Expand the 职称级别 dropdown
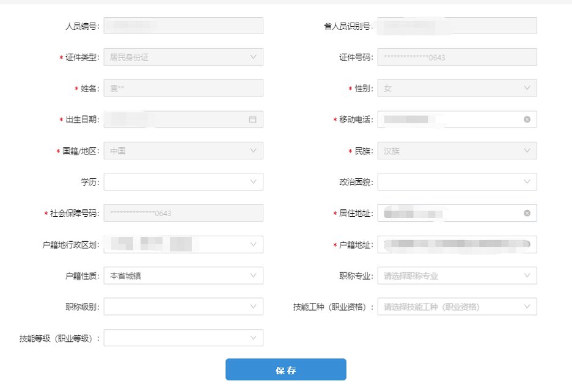The height and width of the screenshot is (392, 572). click(183, 307)
